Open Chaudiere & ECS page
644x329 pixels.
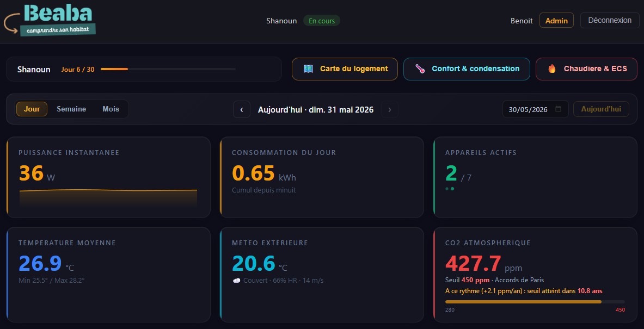pyautogui.click(x=586, y=69)
